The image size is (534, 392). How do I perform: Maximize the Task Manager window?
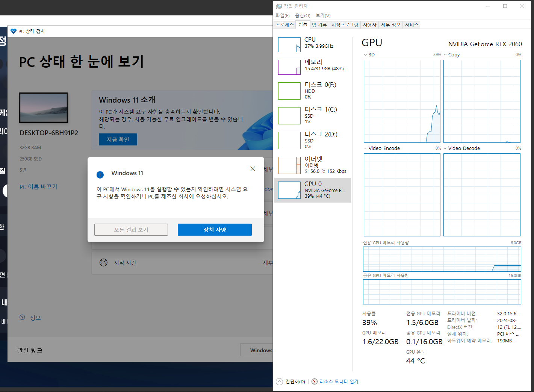505,6
